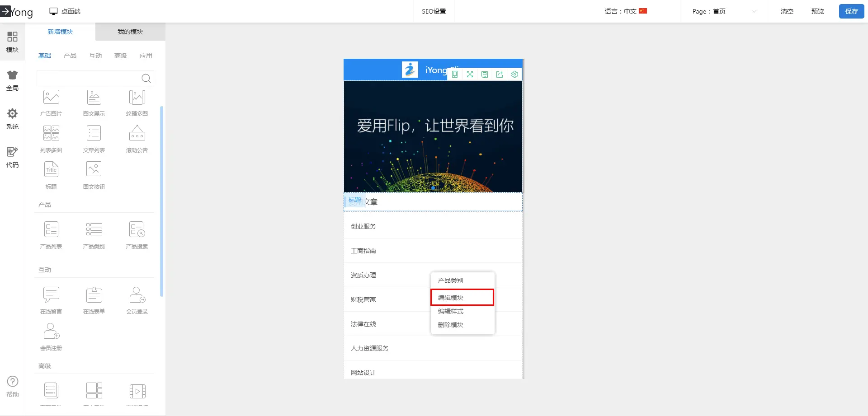Select the 在线留言 message module icon
Screen dimensions: 868x416
51,295
